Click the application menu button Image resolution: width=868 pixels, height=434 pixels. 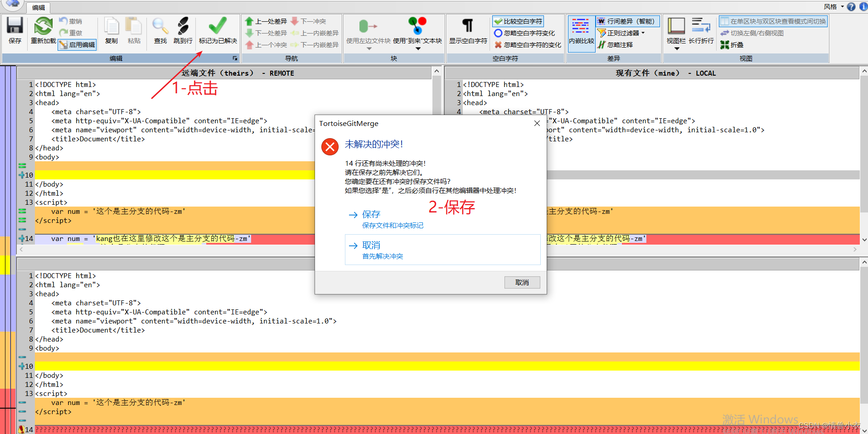pyautogui.click(x=13, y=5)
